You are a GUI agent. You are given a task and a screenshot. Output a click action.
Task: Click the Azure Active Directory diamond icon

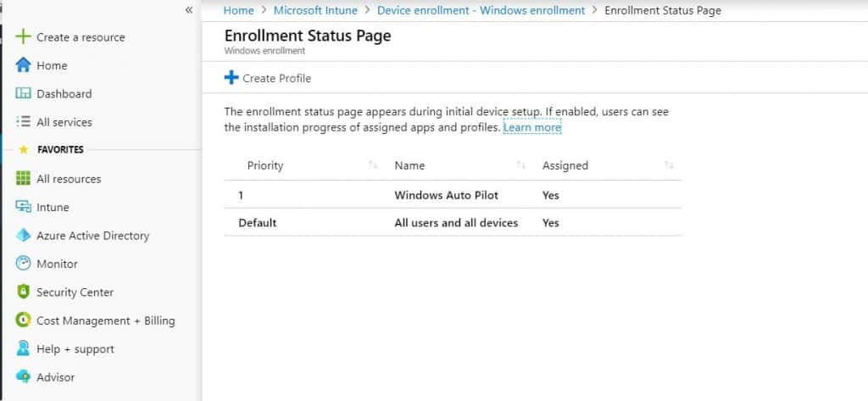(23, 236)
